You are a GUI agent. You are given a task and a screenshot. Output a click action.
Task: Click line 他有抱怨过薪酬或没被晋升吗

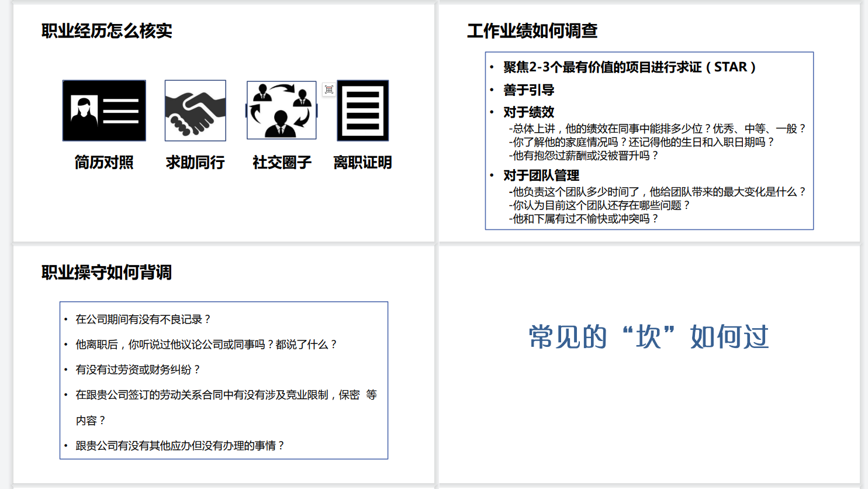(x=584, y=156)
